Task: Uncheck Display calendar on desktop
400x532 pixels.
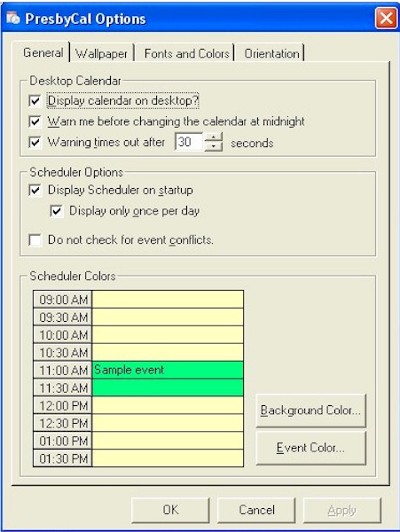Action: 35,101
